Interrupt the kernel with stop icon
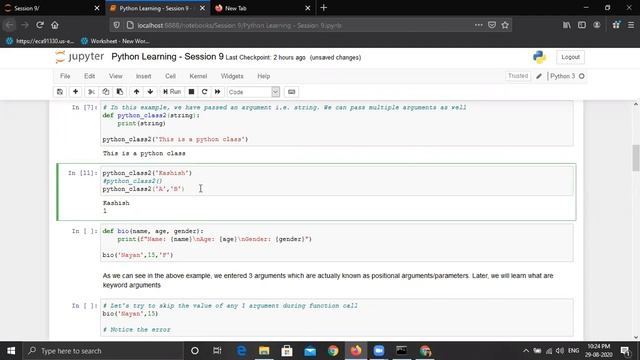Viewport: 640px width, 360px height. [x=191, y=92]
